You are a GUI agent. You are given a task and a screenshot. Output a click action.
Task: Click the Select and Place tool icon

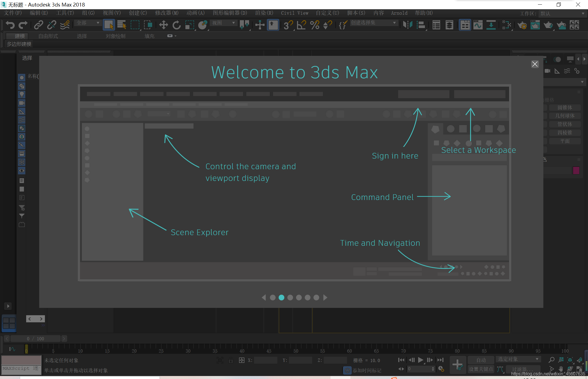(203, 25)
